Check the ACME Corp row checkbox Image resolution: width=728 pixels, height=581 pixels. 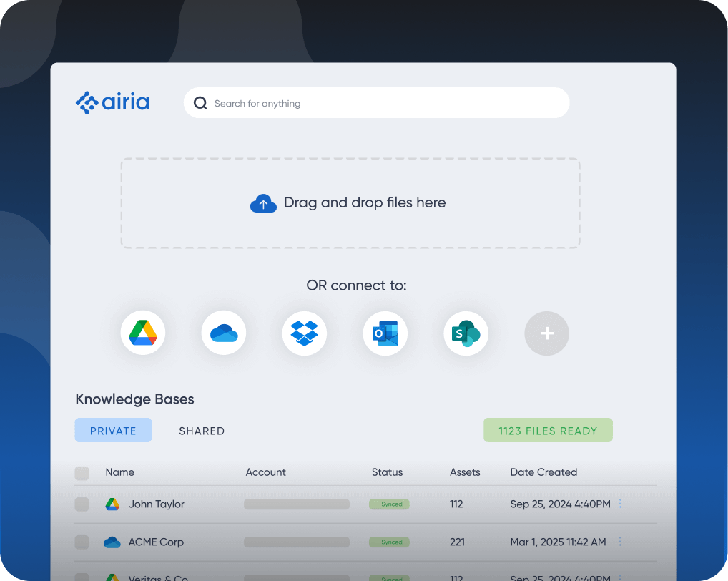[82, 542]
